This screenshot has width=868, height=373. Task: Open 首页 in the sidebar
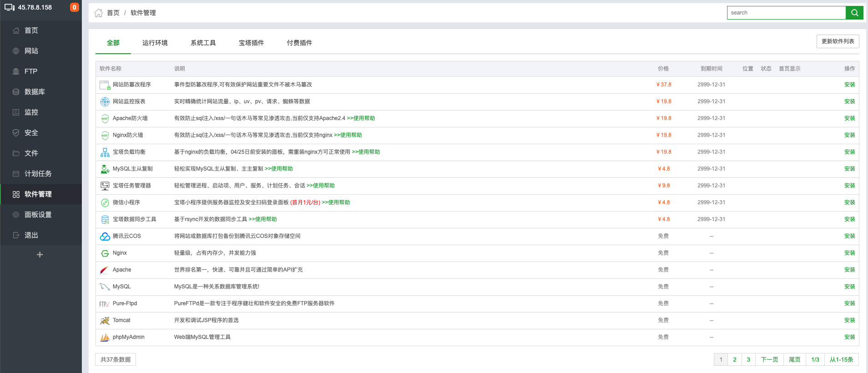(x=41, y=30)
